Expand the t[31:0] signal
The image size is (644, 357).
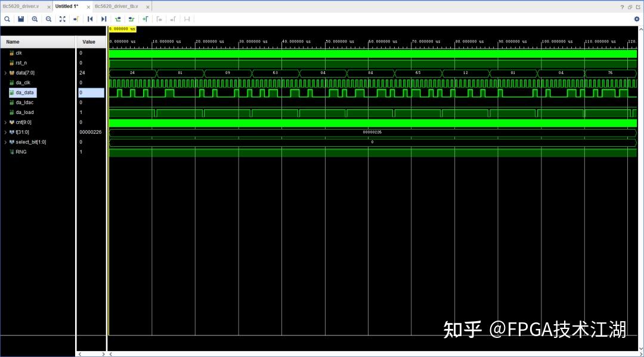pyautogui.click(x=5, y=132)
